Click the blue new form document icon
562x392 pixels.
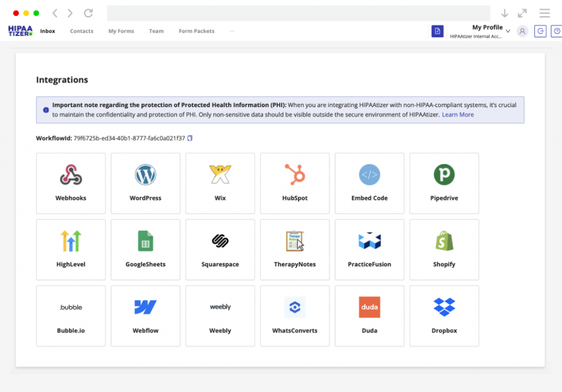[437, 31]
